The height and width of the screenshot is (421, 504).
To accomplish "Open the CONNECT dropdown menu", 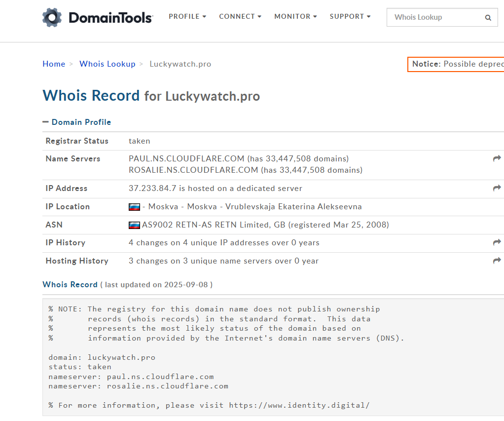I will (240, 16).
